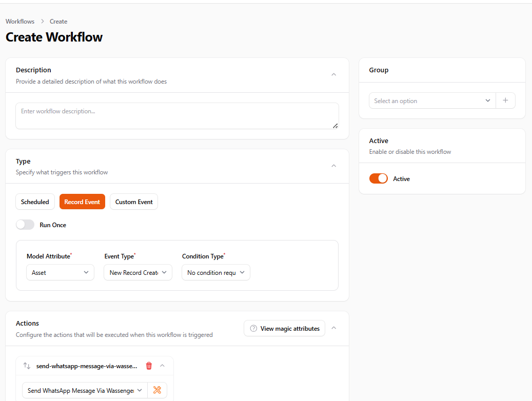
Task: Open the Workflows breadcrumb link
Action: click(19, 21)
